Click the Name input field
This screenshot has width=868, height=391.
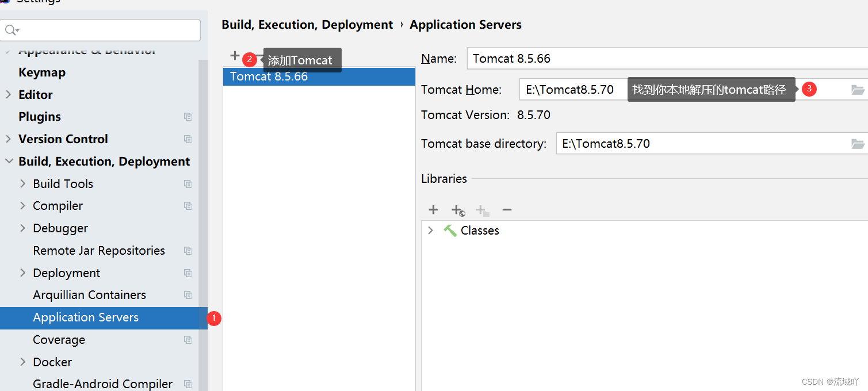point(667,59)
